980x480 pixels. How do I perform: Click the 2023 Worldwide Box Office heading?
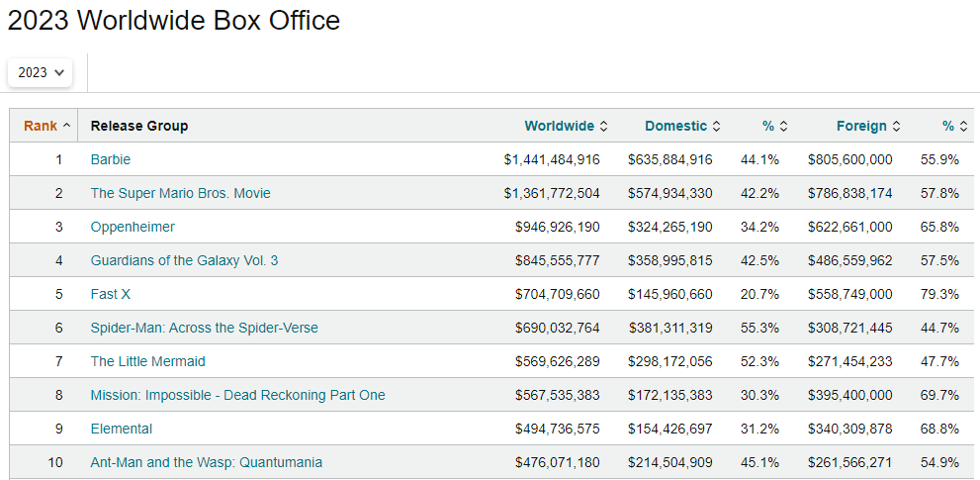[x=174, y=20]
